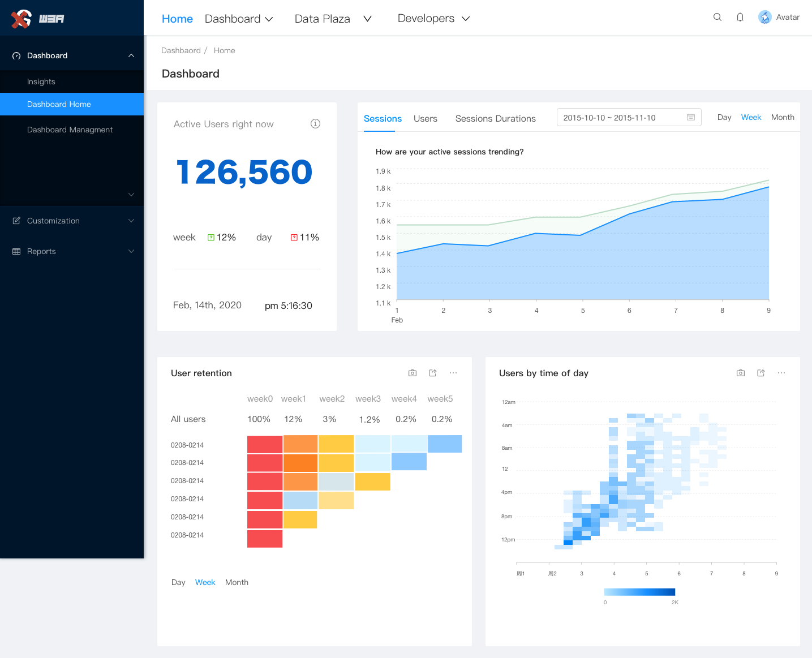The width and height of the screenshot is (812, 658).
Task: Click the info icon beside Active Users
Action: click(x=316, y=123)
